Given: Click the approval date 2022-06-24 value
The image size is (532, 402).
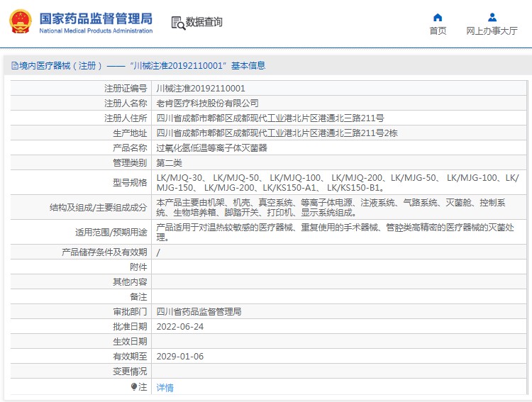Looking at the screenshot, I should (x=179, y=327).
